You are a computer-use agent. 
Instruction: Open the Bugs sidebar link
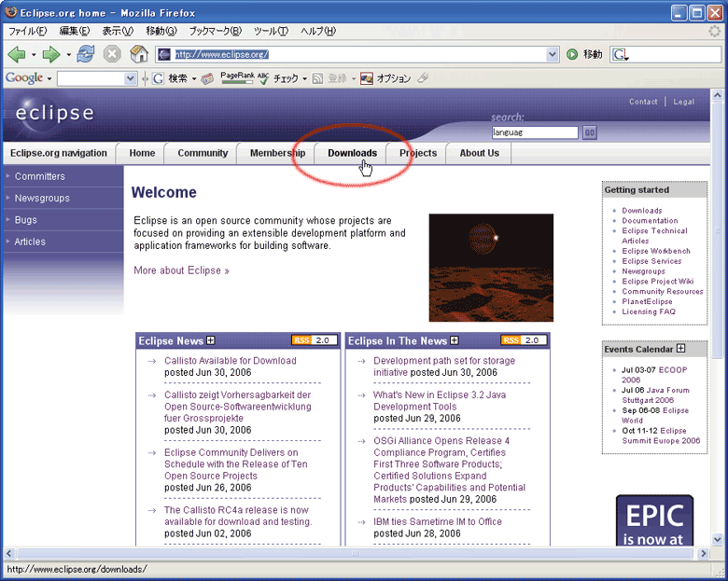25,220
